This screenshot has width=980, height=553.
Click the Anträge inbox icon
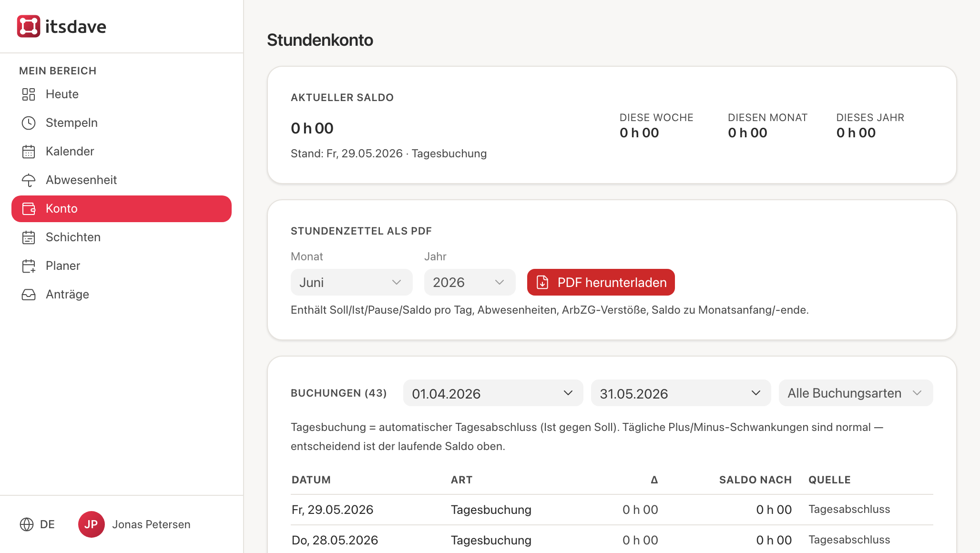[x=29, y=295]
